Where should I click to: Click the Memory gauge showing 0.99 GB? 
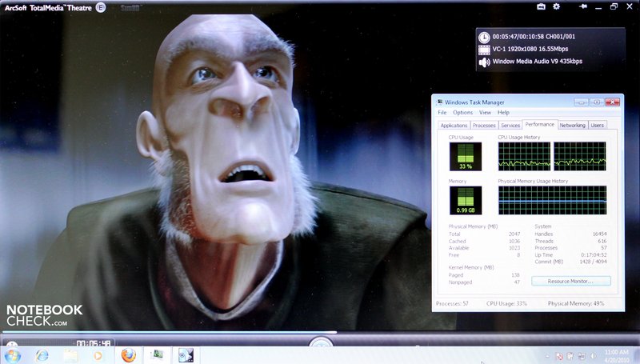coord(466,200)
